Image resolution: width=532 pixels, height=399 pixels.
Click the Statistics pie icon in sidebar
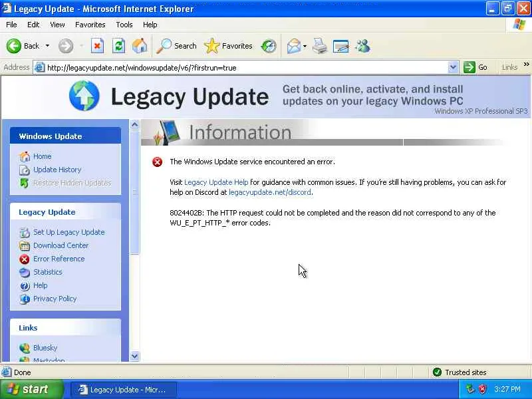click(25, 273)
